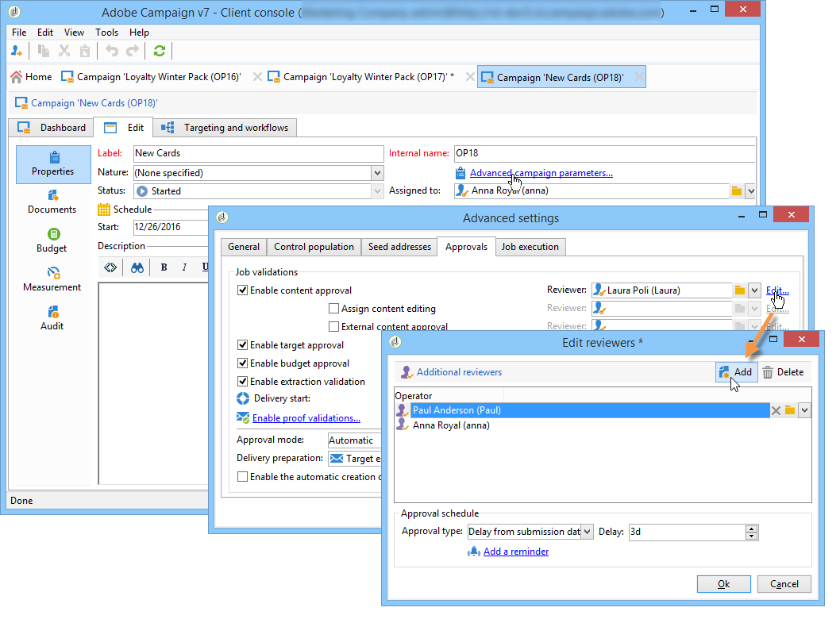This screenshot has height=619, width=840.
Task: Apply italic formatting in description editor
Action: pos(184,267)
